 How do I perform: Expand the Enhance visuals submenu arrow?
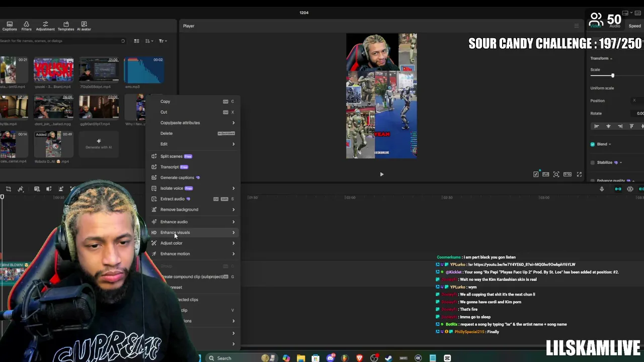coord(233,232)
